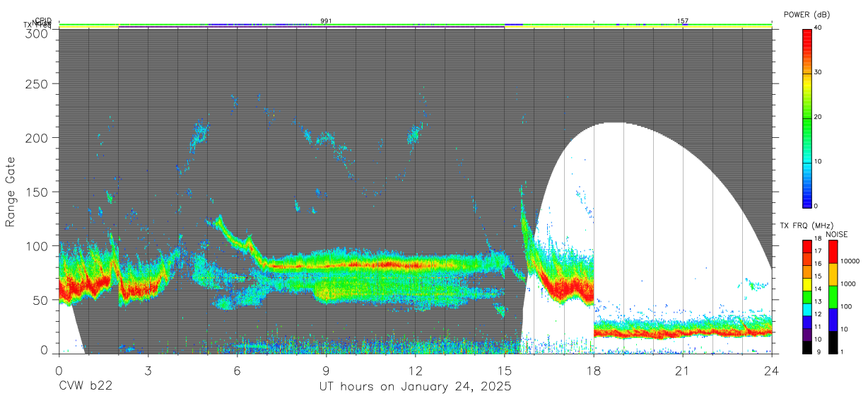
Task: Click the 991 CPID value above plot
Action: 326,21
